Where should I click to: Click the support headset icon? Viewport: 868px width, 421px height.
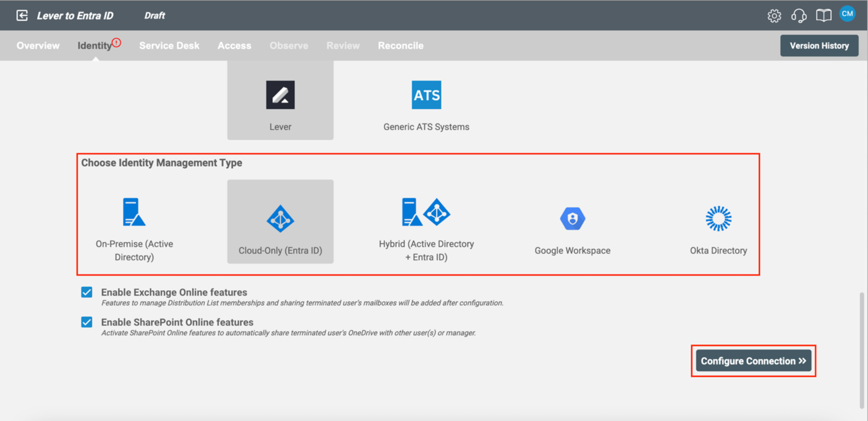(x=799, y=16)
